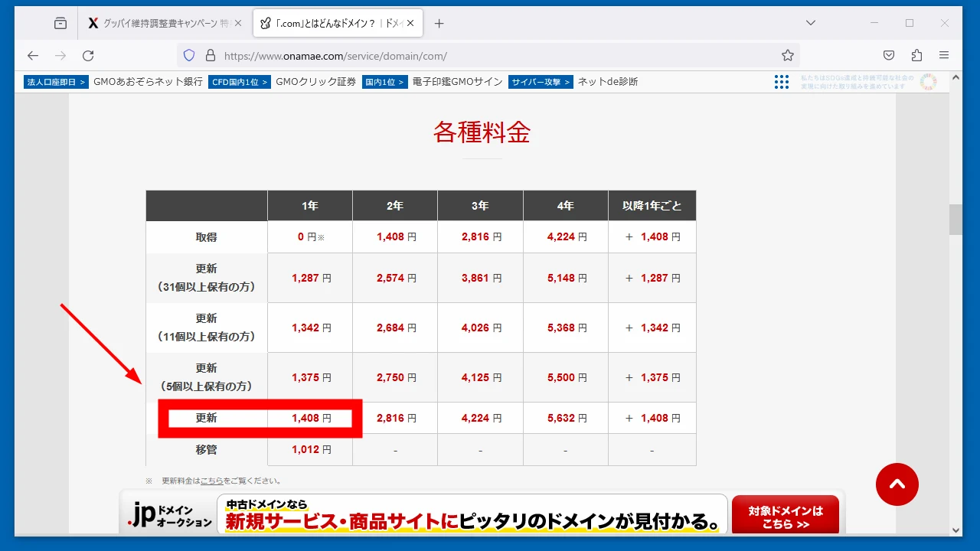The height and width of the screenshot is (551, 980).
Task: Expand the list all tabs dropdown
Action: click(811, 23)
